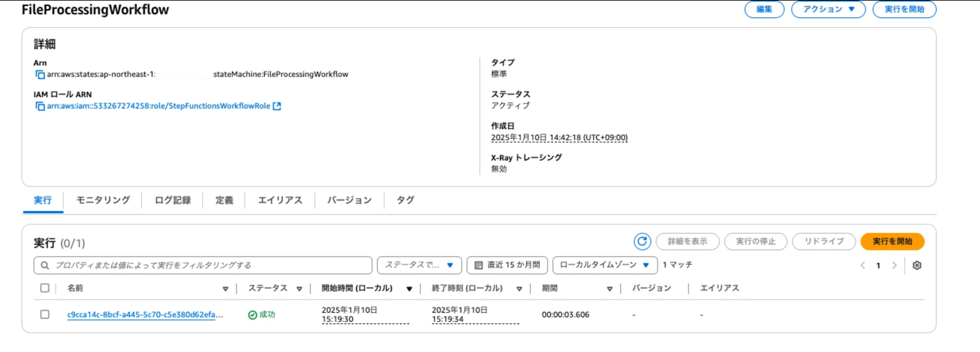Open execution c9cca14c-8bcf-a445 link
The height and width of the screenshot is (352, 980).
tap(145, 315)
